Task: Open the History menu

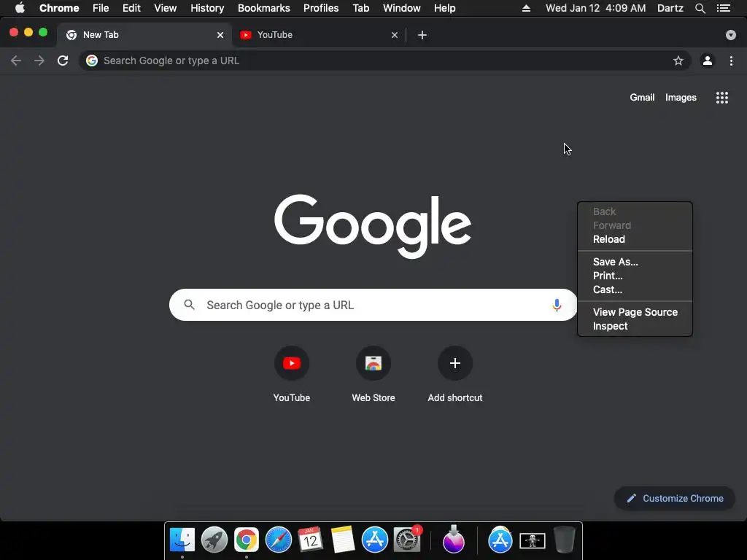Action: click(x=206, y=8)
